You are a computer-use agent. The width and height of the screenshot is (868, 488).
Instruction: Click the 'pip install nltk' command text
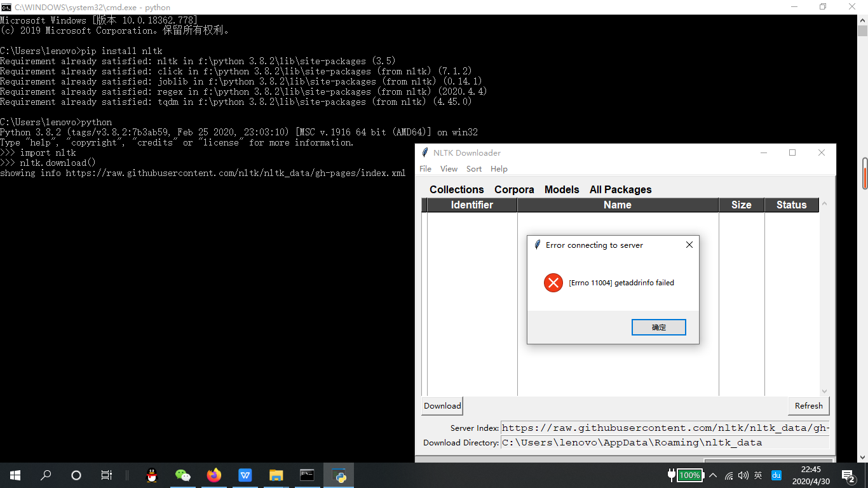click(x=122, y=51)
